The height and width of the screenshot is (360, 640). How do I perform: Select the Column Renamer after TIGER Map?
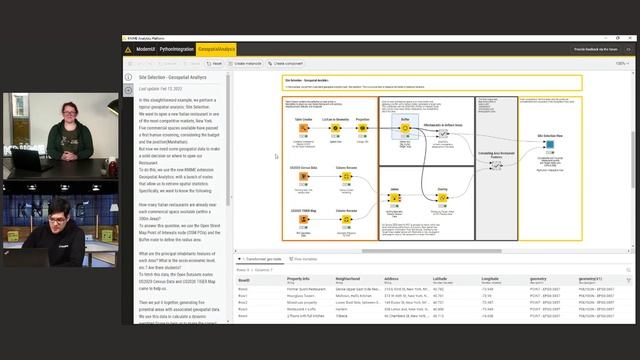click(346, 220)
